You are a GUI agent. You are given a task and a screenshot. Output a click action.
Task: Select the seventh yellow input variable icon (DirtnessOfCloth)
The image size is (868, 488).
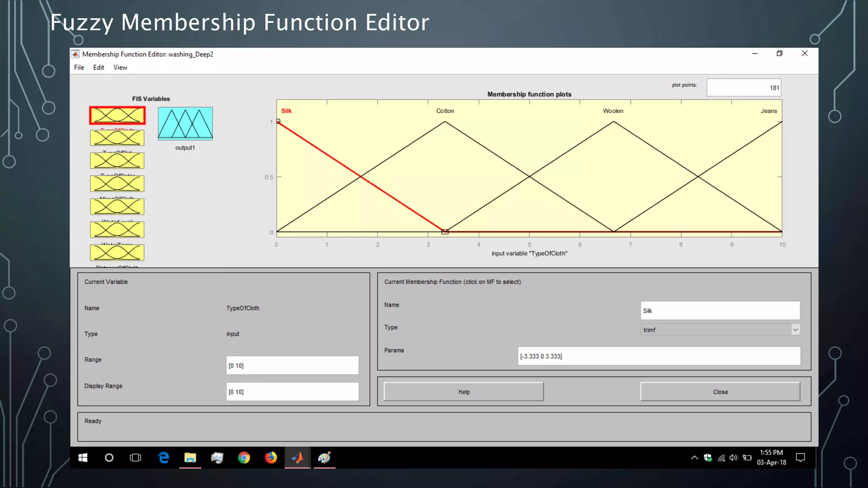(x=117, y=252)
